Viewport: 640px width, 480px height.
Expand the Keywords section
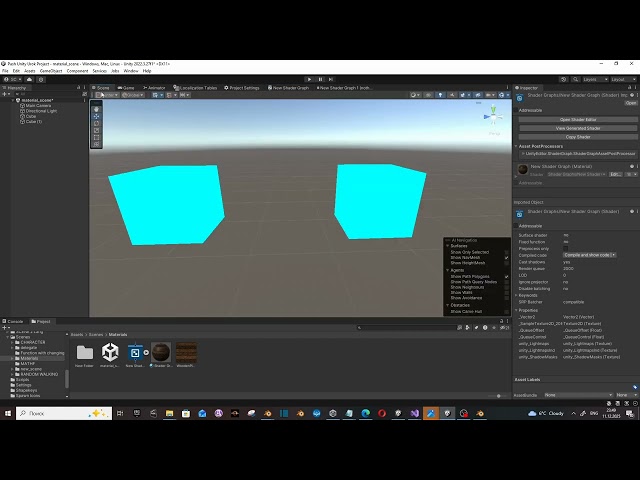(x=516, y=295)
